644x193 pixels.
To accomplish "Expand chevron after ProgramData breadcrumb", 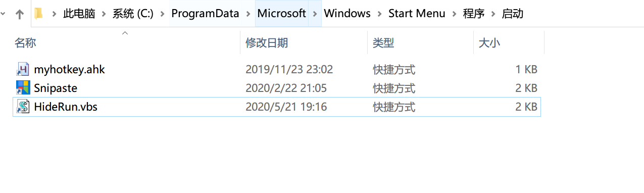I will [247, 14].
